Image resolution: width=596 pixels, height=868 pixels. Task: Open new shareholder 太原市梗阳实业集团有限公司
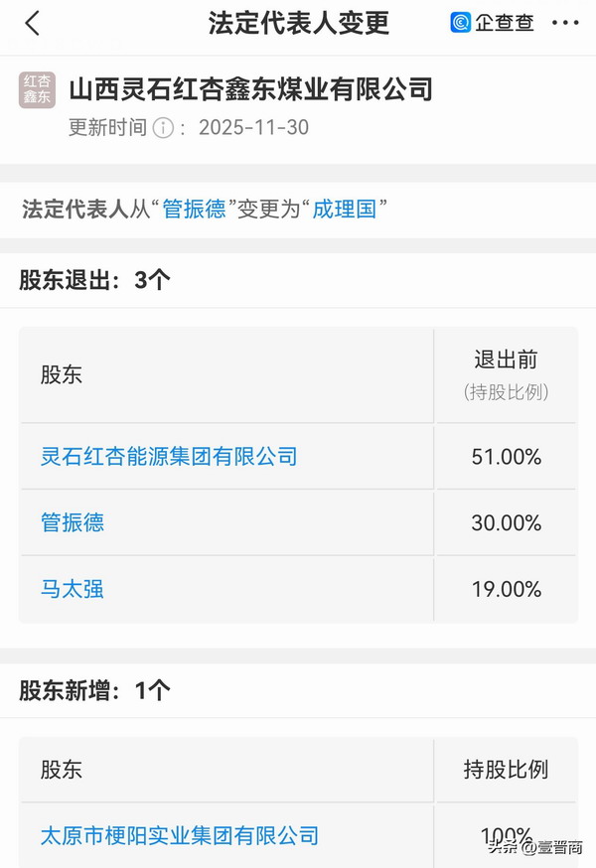pos(169,835)
